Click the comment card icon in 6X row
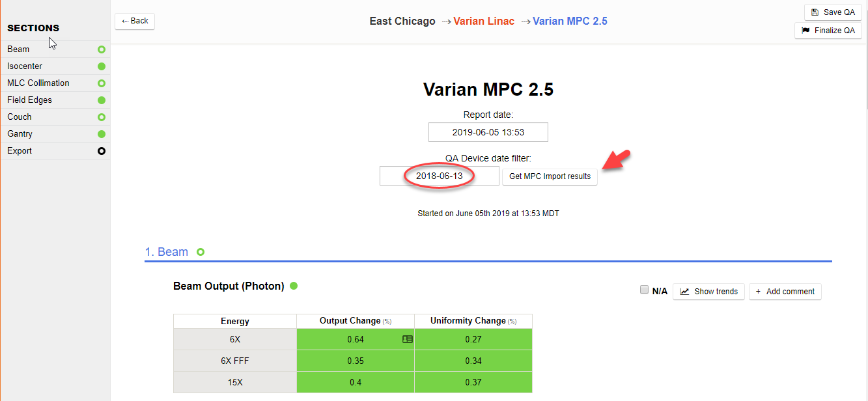This screenshot has width=868, height=401. point(408,339)
